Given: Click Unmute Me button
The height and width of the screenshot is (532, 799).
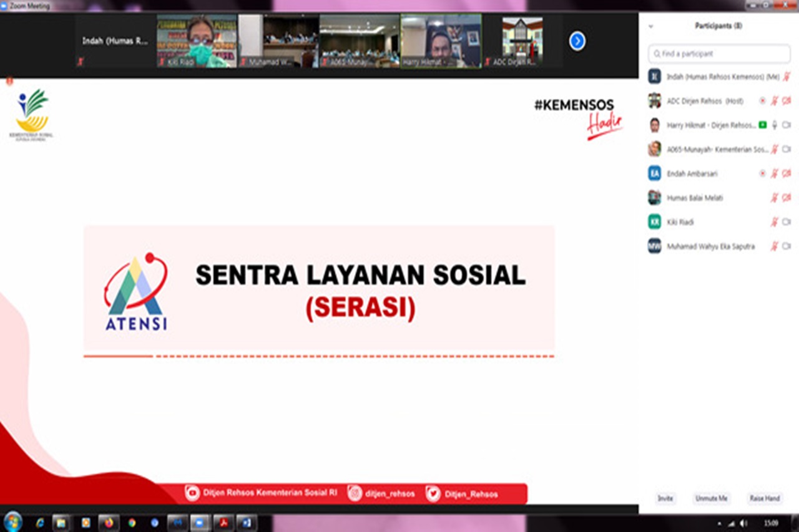Looking at the screenshot, I should 712,499.
